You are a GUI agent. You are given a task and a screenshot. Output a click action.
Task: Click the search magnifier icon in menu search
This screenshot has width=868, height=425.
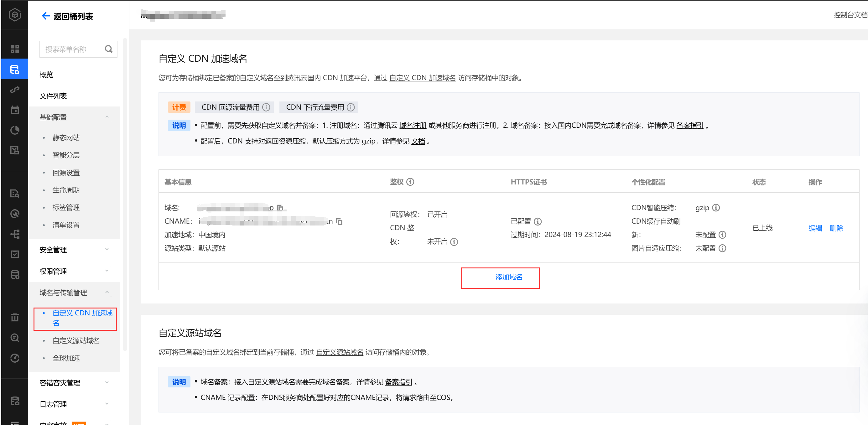[108, 49]
